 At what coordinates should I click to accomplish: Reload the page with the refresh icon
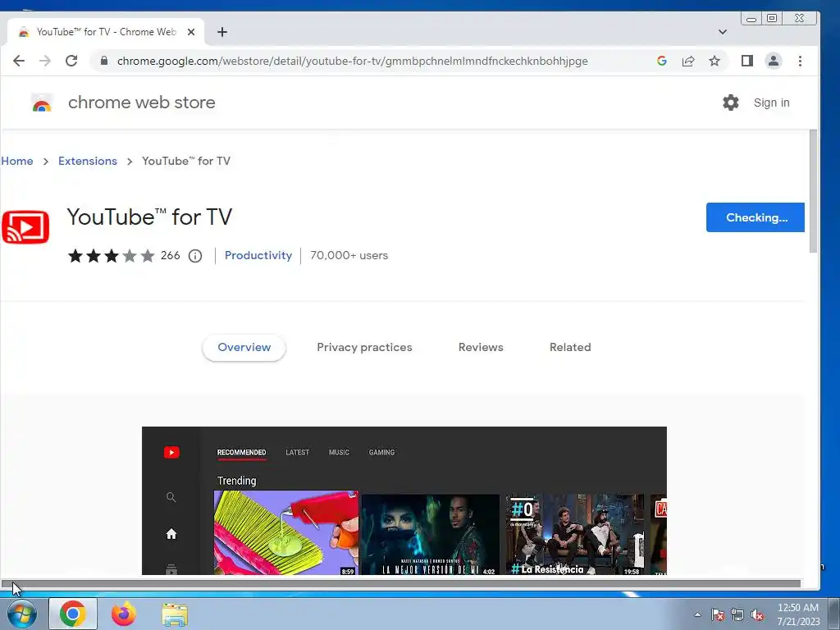point(71,61)
